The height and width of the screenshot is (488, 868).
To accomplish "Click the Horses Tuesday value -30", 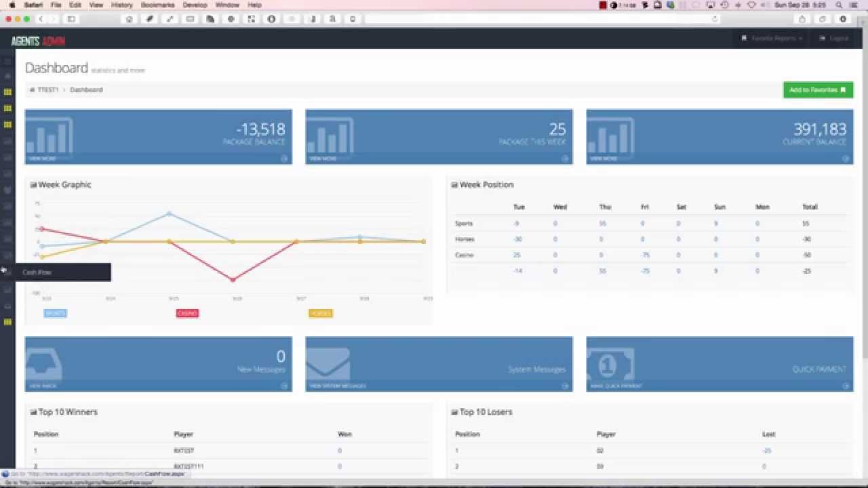I will [x=518, y=239].
